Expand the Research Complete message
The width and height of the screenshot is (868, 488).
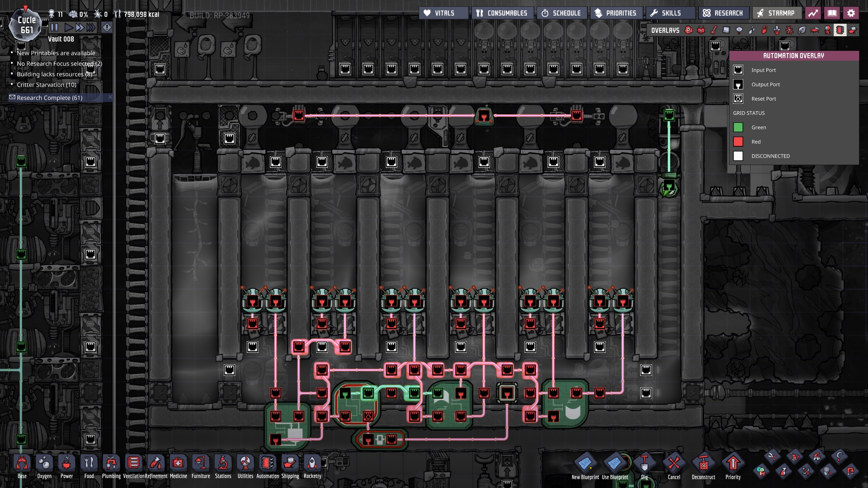(50, 98)
